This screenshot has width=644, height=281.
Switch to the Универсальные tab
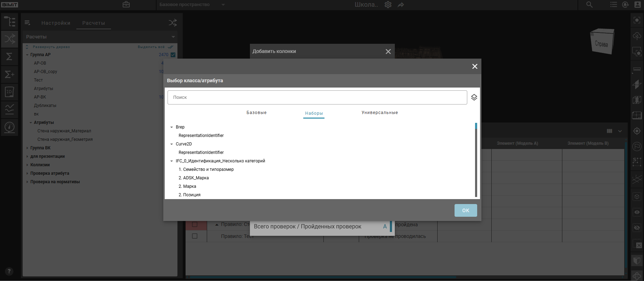(x=379, y=113)
